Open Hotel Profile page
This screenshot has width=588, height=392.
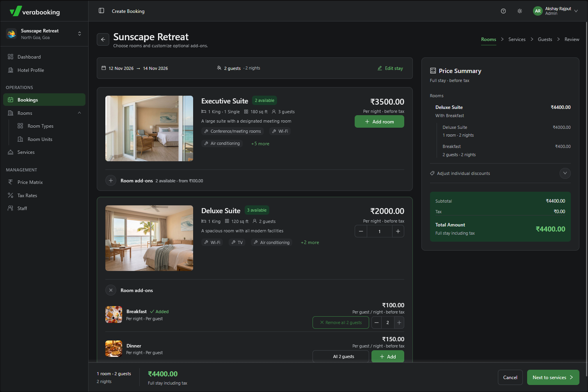pyautogui.click(x=44, y=70)
